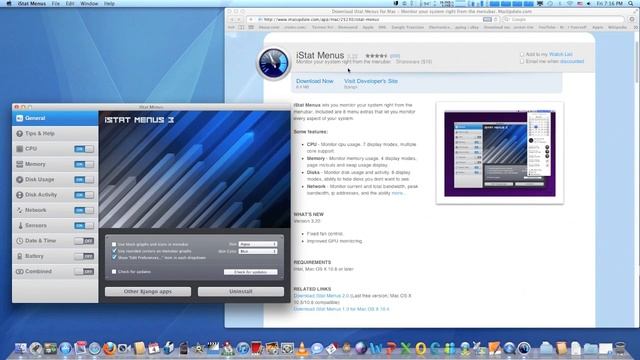Click the browser forward button
640x360 pixels.
pyautogui.click(x=239, y=19)
